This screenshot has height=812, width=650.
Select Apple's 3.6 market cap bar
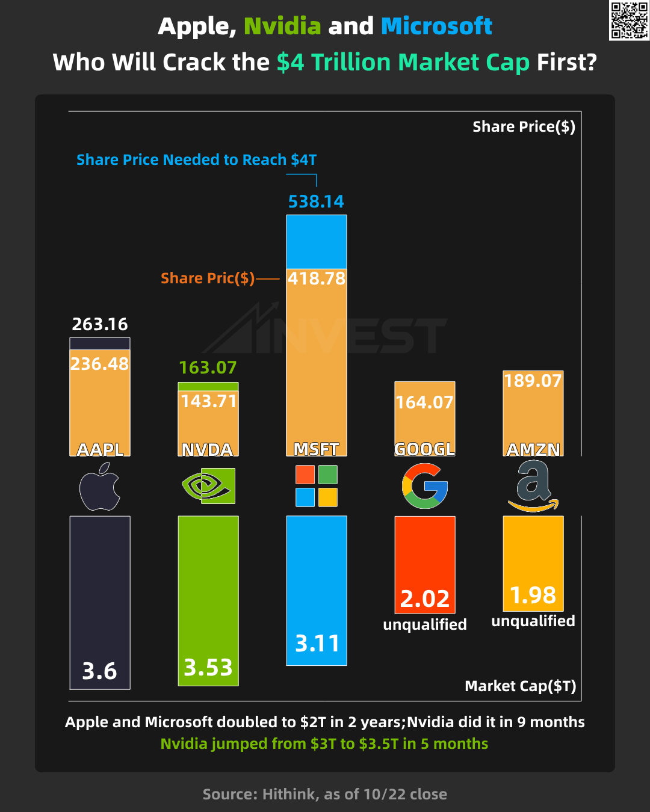[x=100, y=601]
